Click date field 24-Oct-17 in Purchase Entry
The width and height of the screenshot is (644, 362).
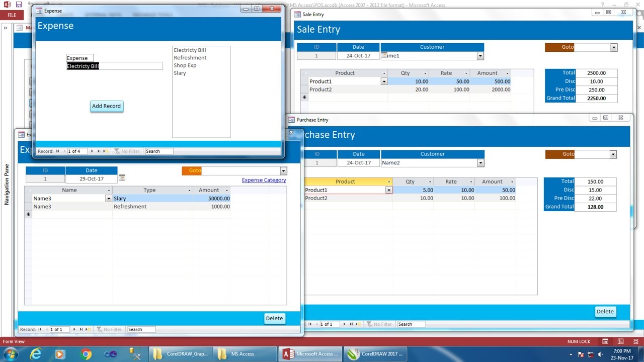pos(359,163)
